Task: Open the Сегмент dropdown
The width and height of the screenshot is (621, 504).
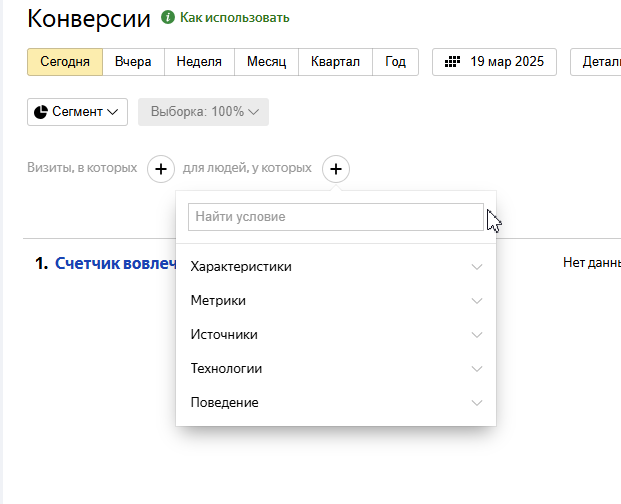Action: pos(77,112)
